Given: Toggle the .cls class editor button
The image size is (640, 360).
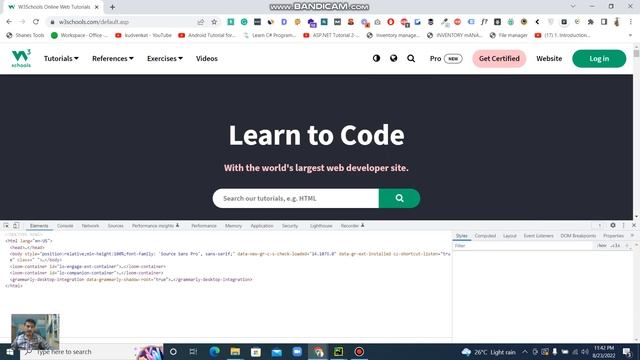Looking at the screenshot, I should tap(615, 246).
